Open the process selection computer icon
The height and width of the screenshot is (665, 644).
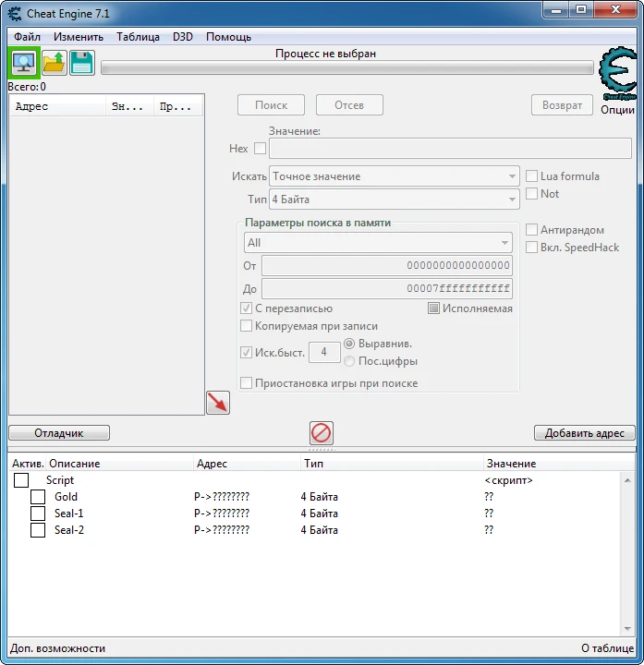coord(24,63)
